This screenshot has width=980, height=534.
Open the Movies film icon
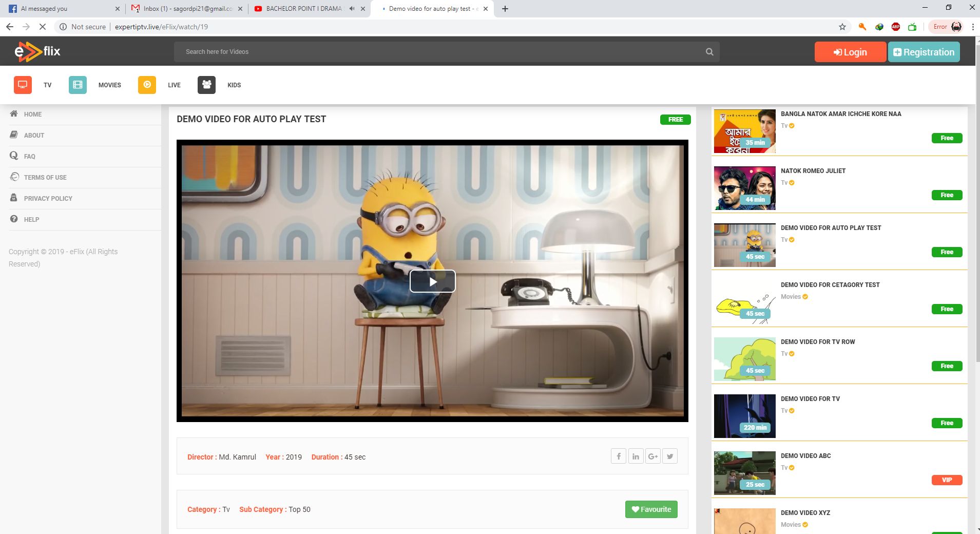coord(78,85)
